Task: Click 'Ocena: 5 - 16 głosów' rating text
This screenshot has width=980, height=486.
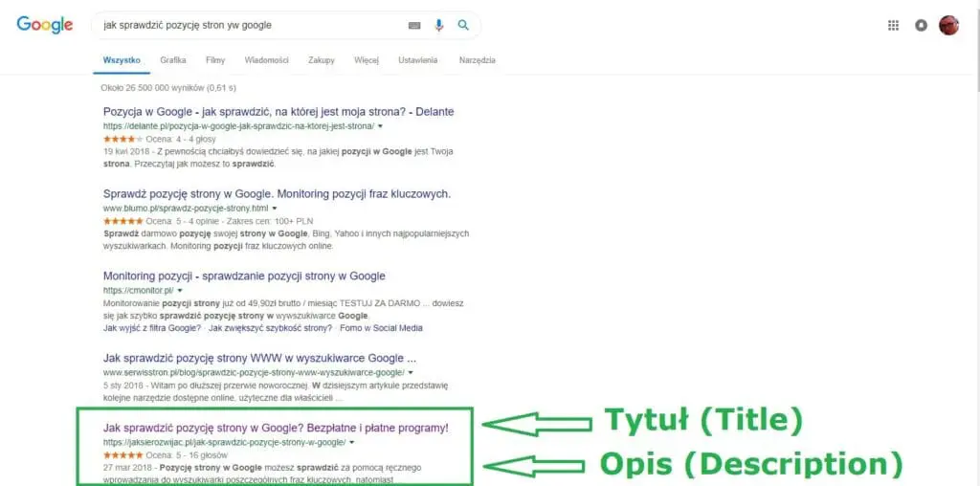Action: pos(187,455)
